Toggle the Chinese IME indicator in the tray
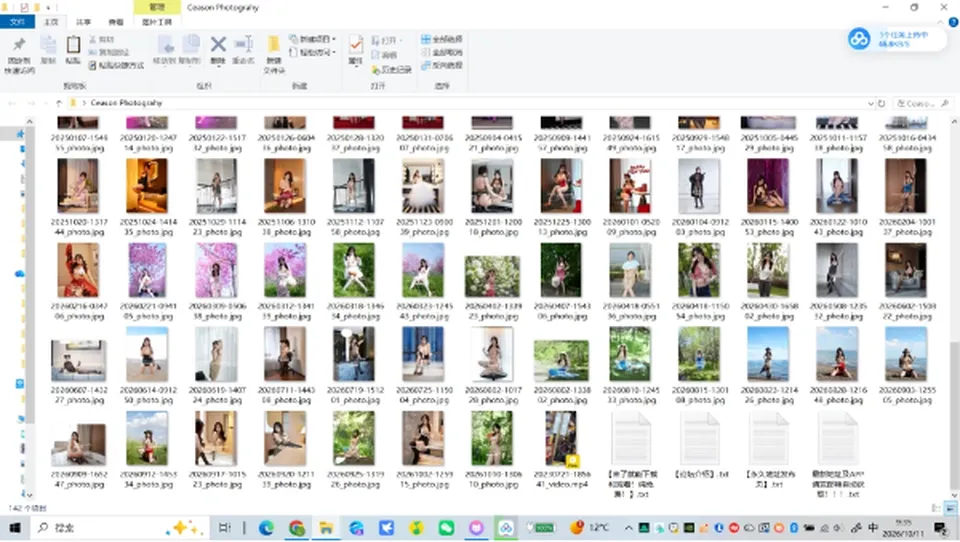Screen dimensions: 960x542 (872, 528)
